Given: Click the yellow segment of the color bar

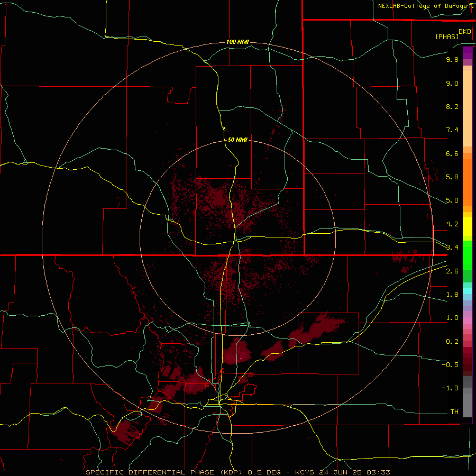Looking at the screenshot, I should pyautogui.click(x=467, y=226).
